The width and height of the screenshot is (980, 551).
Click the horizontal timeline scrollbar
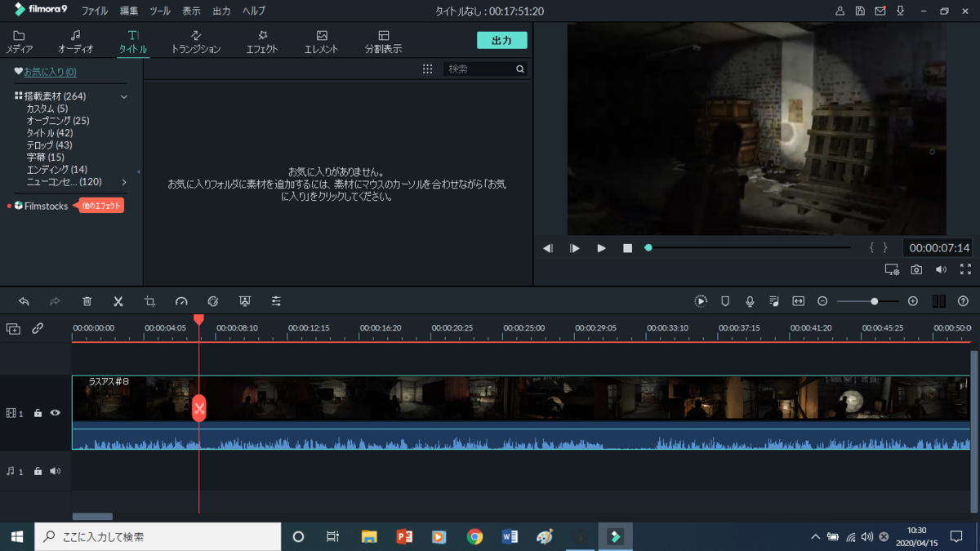pyautogui.click(x=92, y=517)
